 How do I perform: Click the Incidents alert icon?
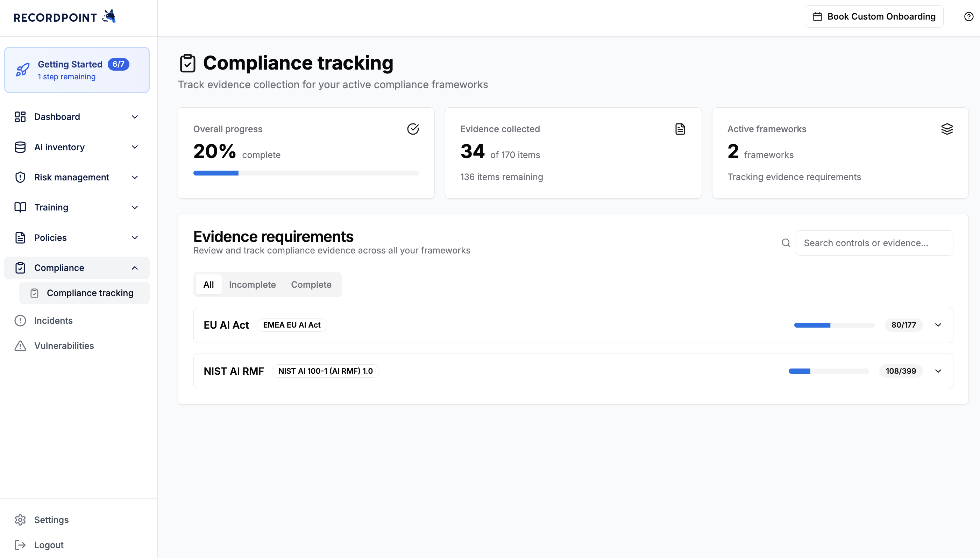point(20,320)
